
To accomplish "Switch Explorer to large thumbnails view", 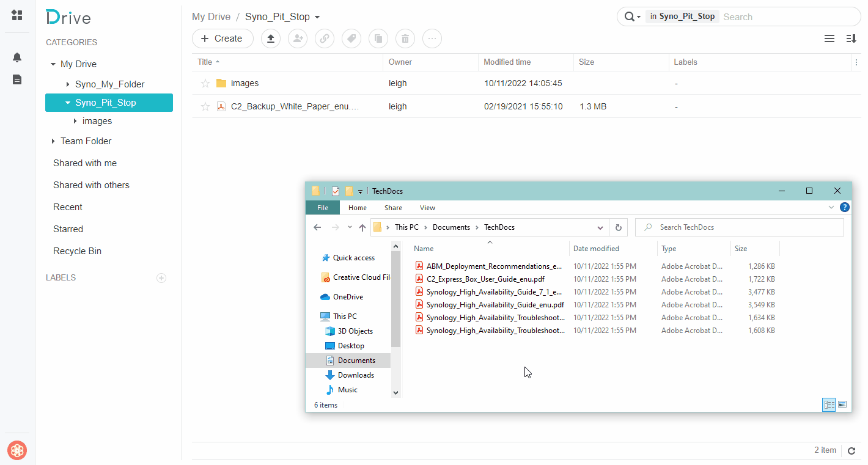I will pos(842,405).
